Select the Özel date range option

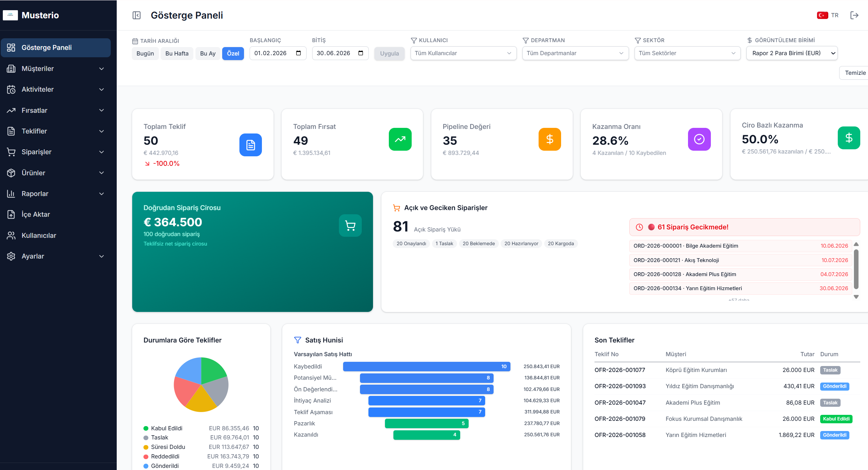coord(233,53)
